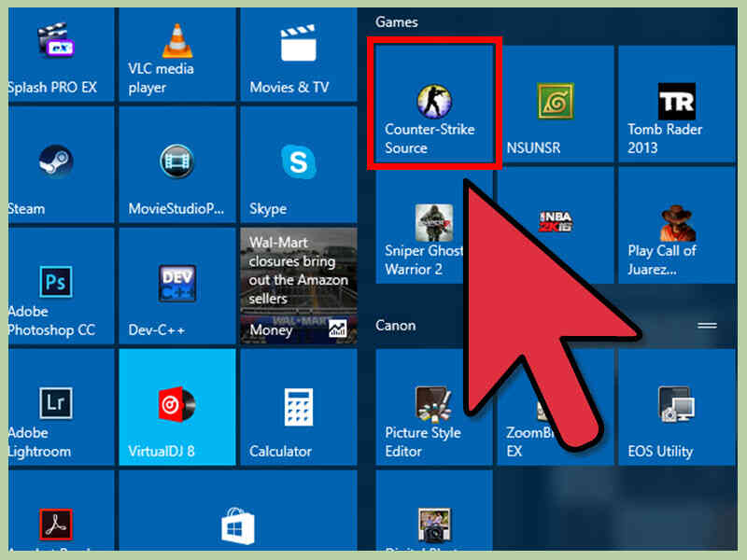Open Movies & TV tile

pyautogui.click(x=299, y=55)
